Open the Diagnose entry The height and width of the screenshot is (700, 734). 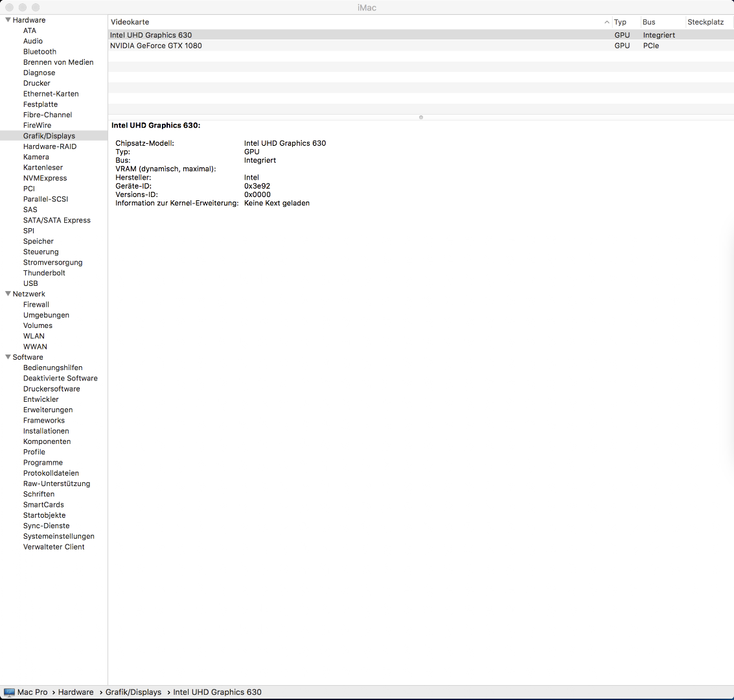[x=40, y=73]
